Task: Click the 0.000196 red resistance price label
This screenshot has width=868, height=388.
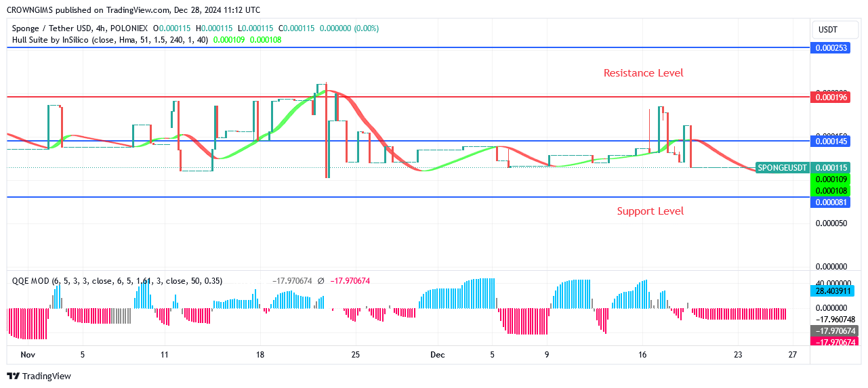Action: coord(830,97)
